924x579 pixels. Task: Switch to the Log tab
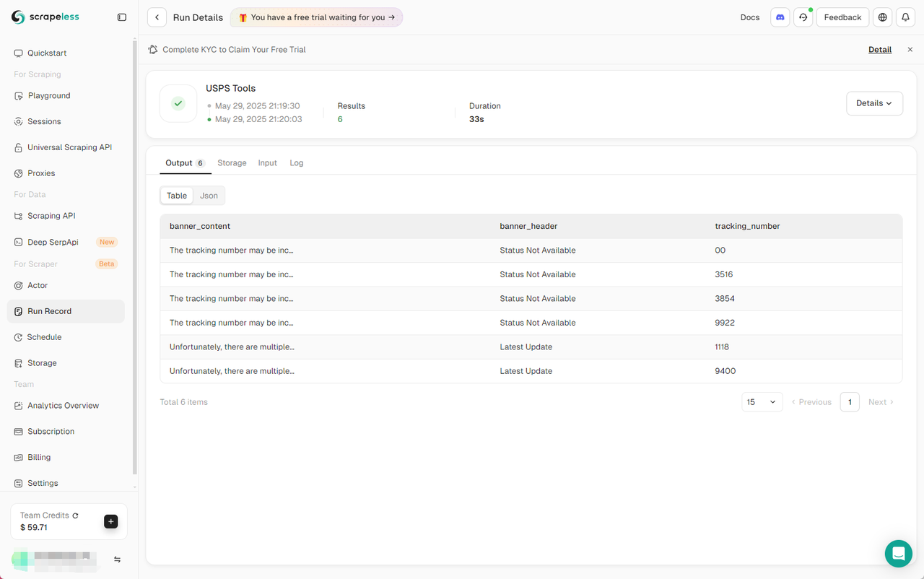tap(297, 163)
